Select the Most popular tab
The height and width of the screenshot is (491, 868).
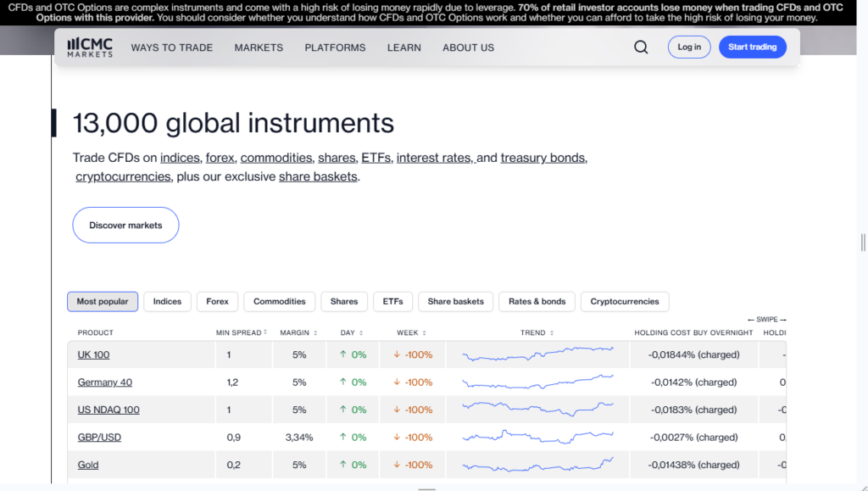(103, 301)
